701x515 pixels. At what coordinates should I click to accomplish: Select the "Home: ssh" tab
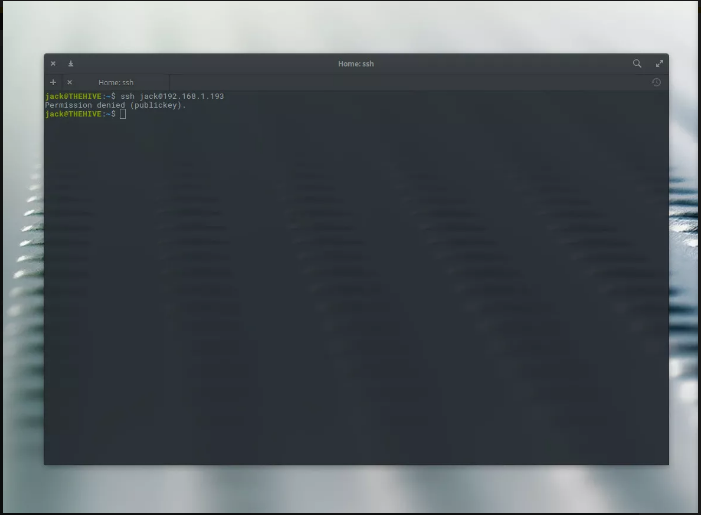point(115,82)
